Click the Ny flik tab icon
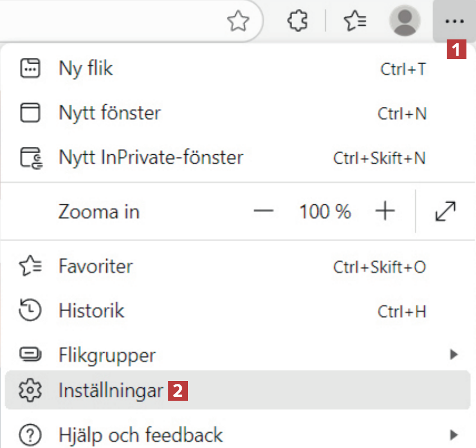The image size is (476, 448). tap(30, 69)
